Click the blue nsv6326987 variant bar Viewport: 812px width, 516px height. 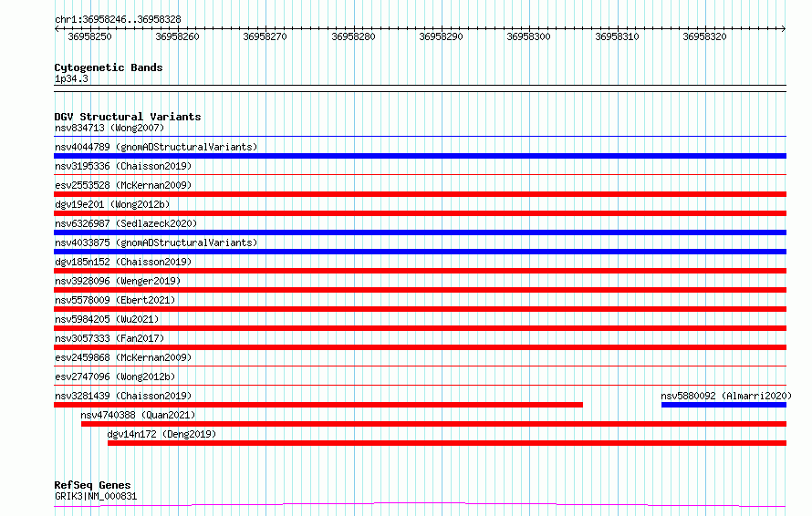420,232
